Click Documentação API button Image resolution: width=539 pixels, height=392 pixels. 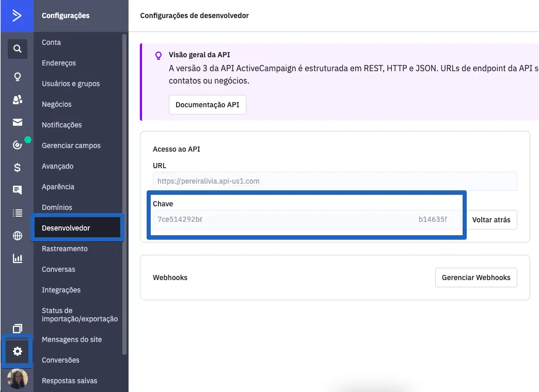point(207,105)
